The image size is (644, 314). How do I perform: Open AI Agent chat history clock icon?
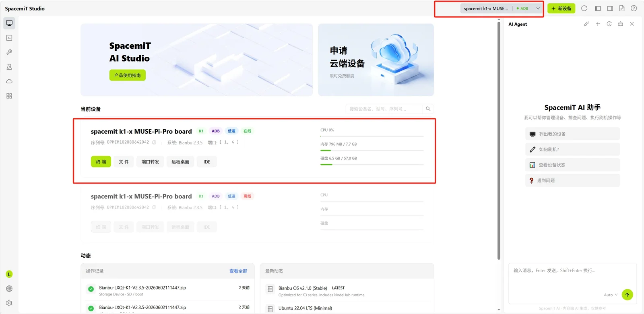pos(609,24)
